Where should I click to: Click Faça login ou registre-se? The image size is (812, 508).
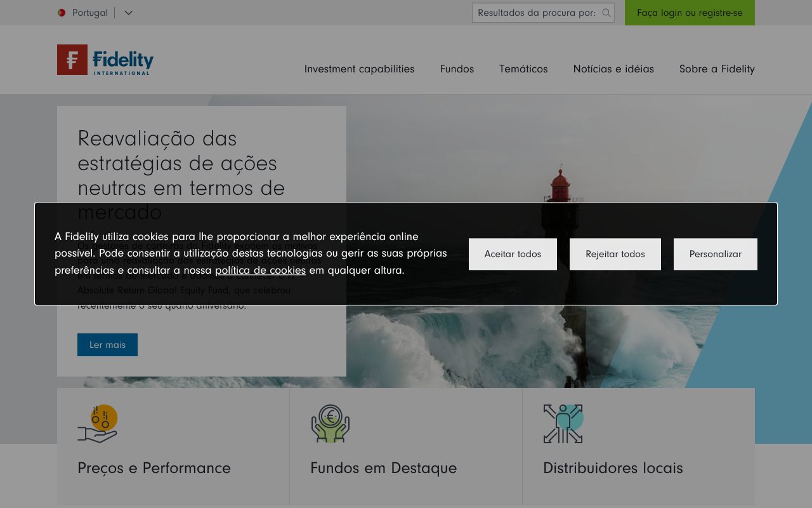click(x=690, y=13)
